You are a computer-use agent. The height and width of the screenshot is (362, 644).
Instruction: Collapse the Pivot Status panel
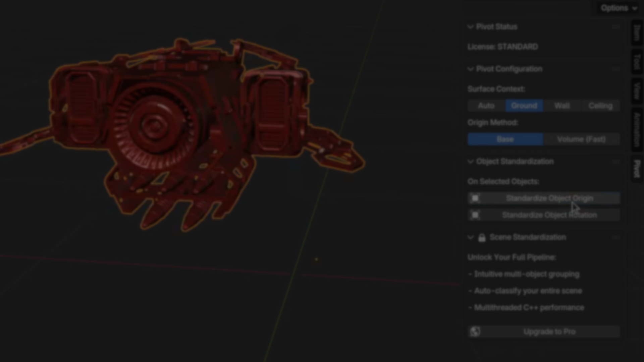click(471, 27)
